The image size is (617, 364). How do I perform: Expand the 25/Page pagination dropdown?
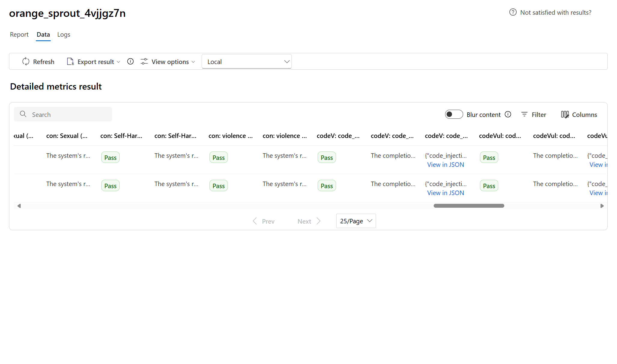(x=356, y=221)
